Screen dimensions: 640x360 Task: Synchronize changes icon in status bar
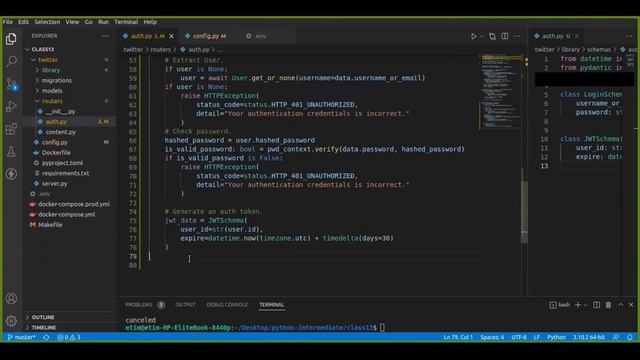pyautogui.click(x=46, y=337)
